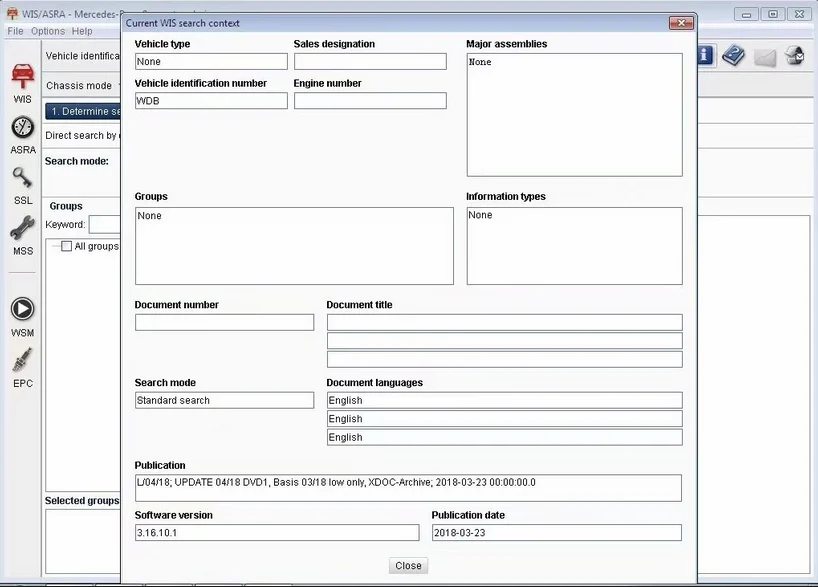Click the third Document languages English field
This screenshot has width=818, height=587.
pos(504,437)
